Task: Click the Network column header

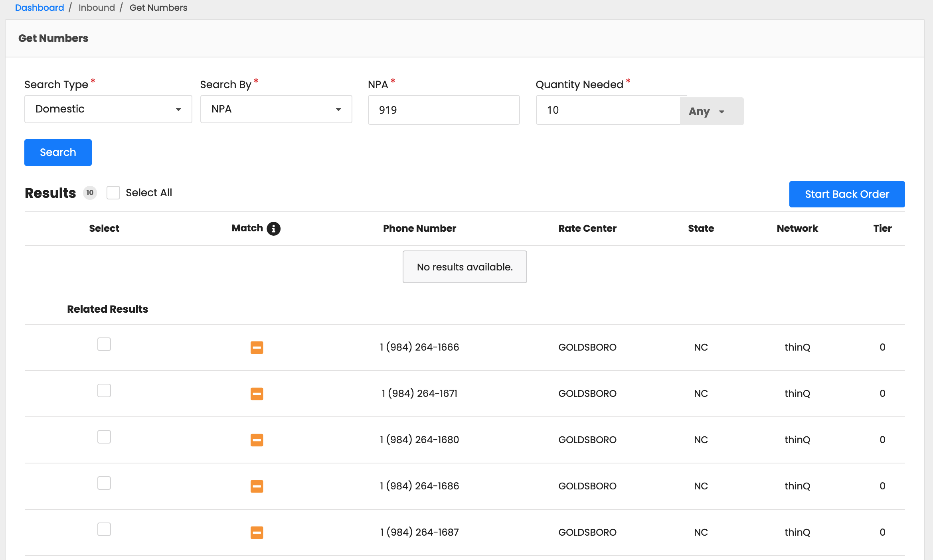Action: (x=797, y=229)
